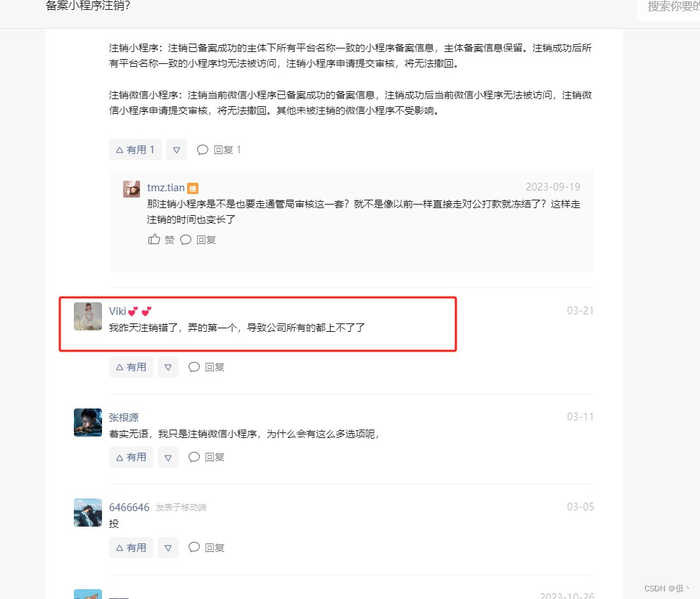Open the 回复 1 replies on the top answer

pos(219,150)
